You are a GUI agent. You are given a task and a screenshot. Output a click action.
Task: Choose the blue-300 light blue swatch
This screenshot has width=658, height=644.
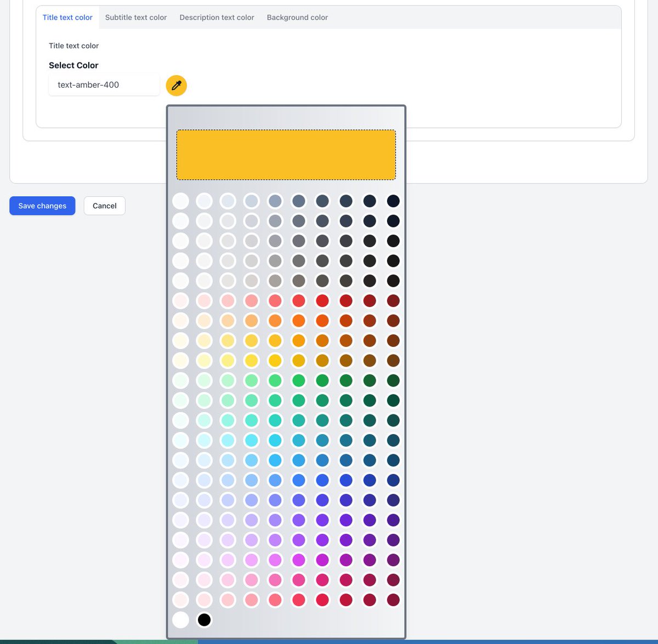(252, 480)
